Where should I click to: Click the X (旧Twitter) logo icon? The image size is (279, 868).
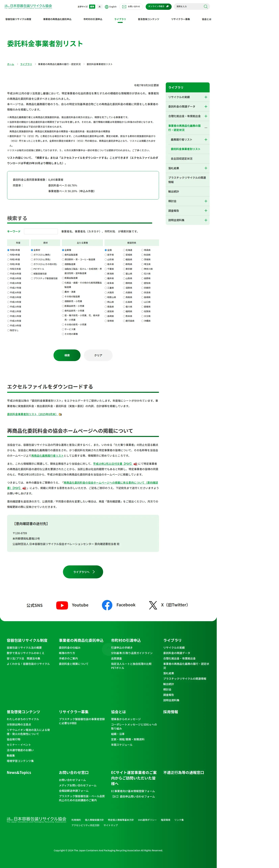coord(153,605)
